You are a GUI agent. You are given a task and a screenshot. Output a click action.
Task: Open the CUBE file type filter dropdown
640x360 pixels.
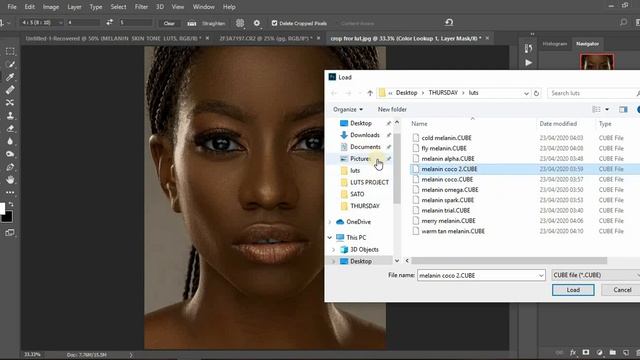[596, 275]
